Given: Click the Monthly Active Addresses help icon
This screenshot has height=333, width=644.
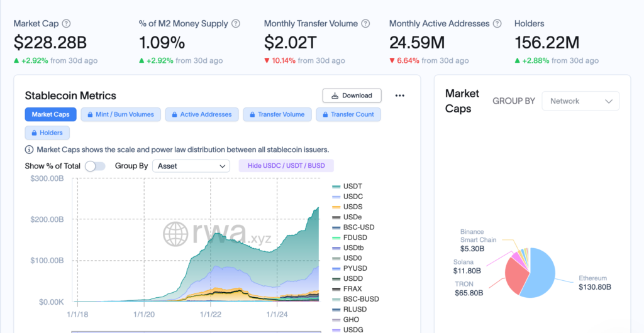Looking at the screenshot, I should pyautogui.click(x=497, y=24).
